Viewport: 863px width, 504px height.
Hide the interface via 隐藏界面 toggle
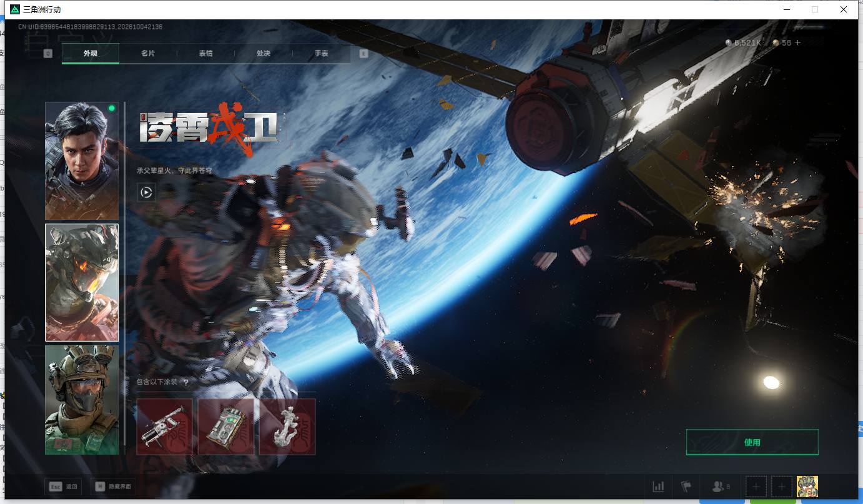pyautogui.click(x=113, y=487)
